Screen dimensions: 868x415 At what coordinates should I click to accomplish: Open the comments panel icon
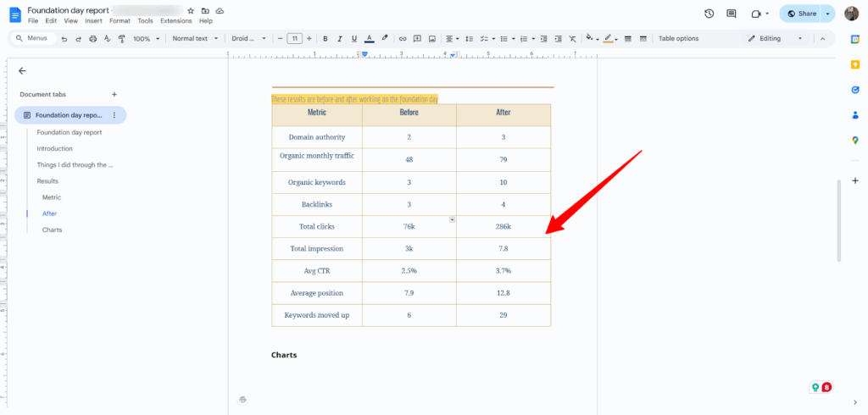[732, 14]
